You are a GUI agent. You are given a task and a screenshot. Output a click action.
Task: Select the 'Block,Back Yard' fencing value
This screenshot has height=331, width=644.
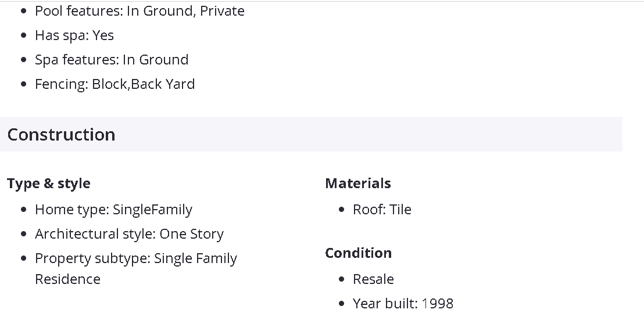[144, 84]
